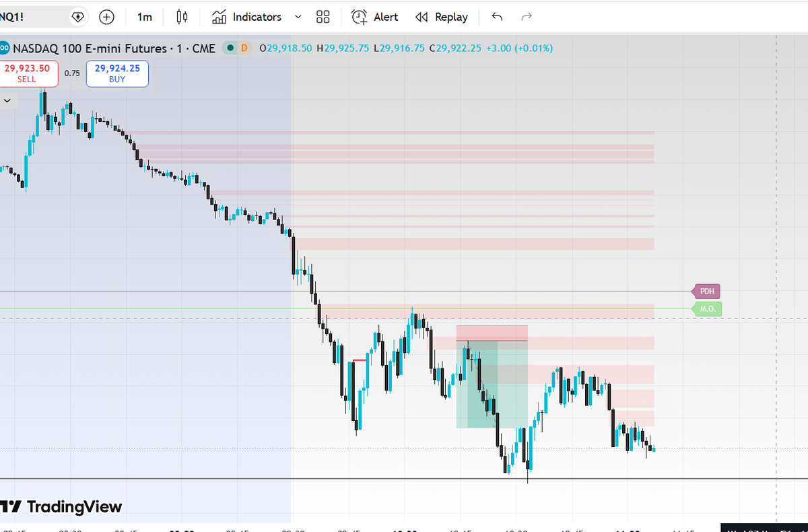Toggle the green market status dot
808x532 pixels.
(x=231, y=48)
